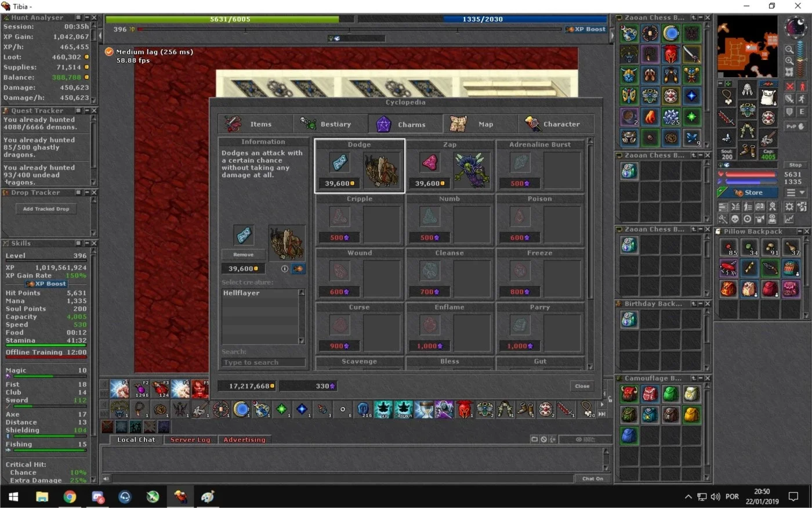Open the Windows Start menu
812x508 pixels.
coord(13,497)
